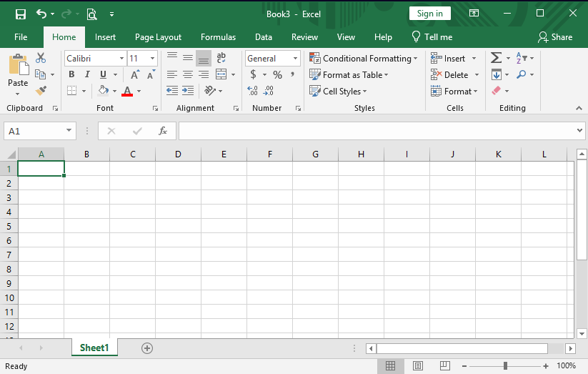Set Bottom Align vertical alignment
The image size is (588, 374).
coord(204,58)
